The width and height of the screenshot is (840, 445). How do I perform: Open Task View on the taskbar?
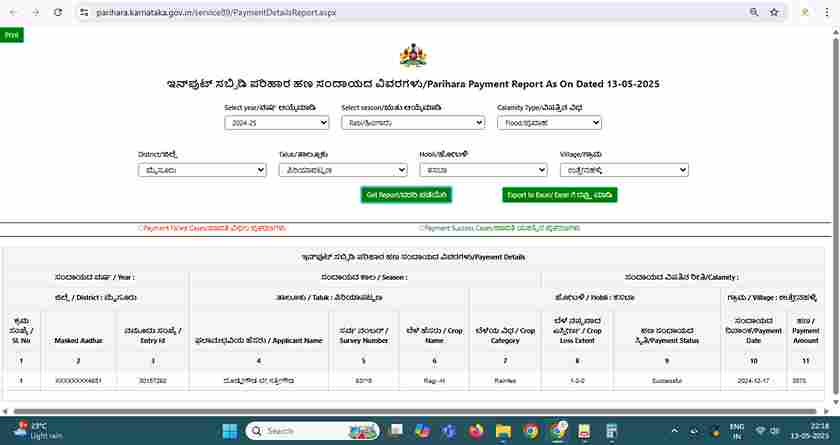396,431
